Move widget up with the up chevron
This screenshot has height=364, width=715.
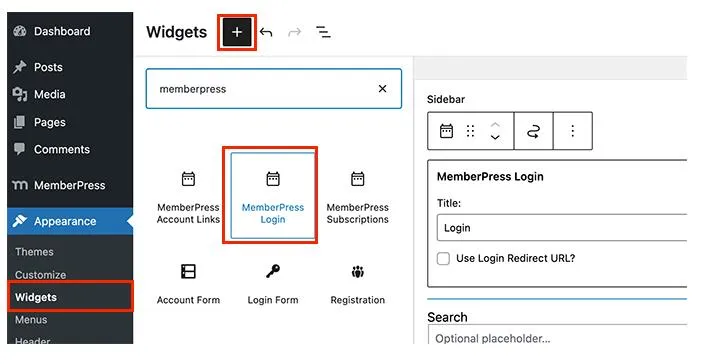[495, 125]
